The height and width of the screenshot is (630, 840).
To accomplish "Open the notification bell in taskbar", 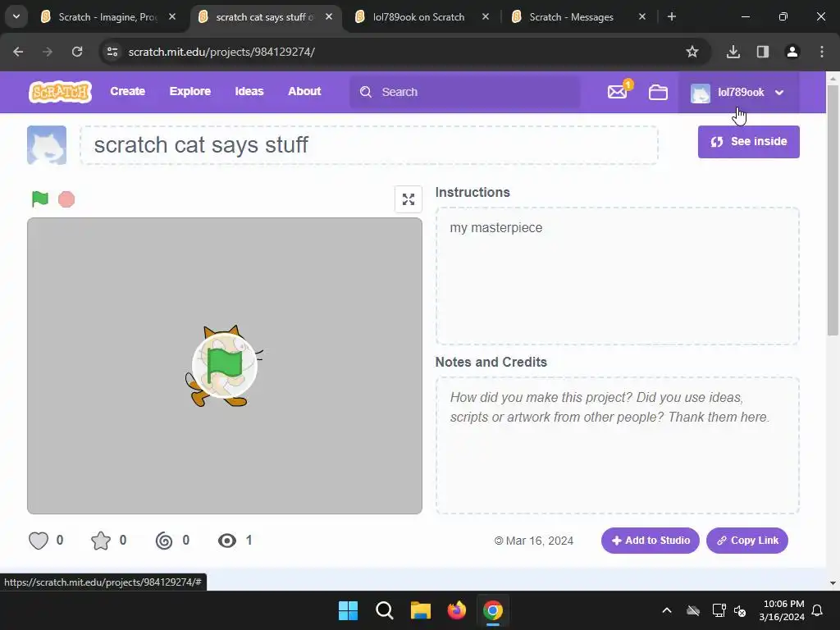I will (x=818, y=610).
